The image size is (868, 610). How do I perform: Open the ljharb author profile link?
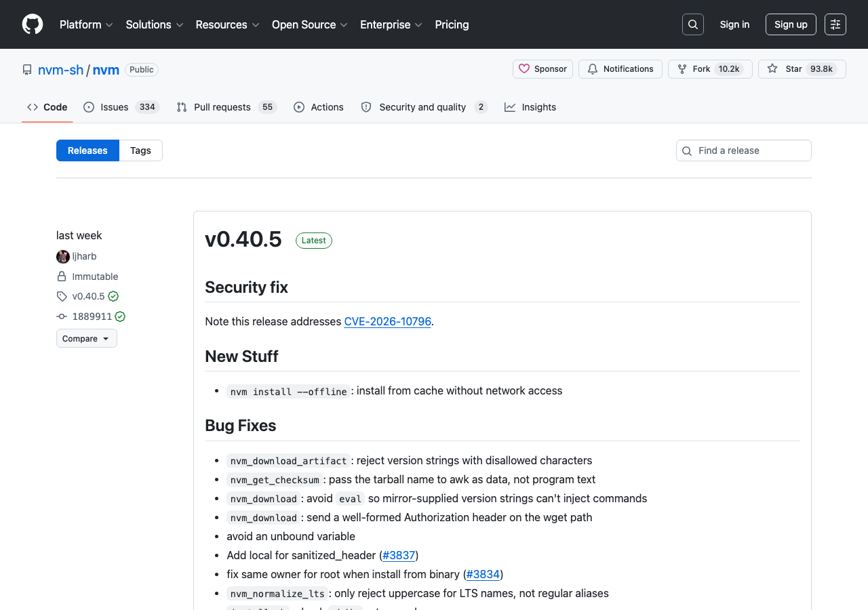(x=85, y=256)
